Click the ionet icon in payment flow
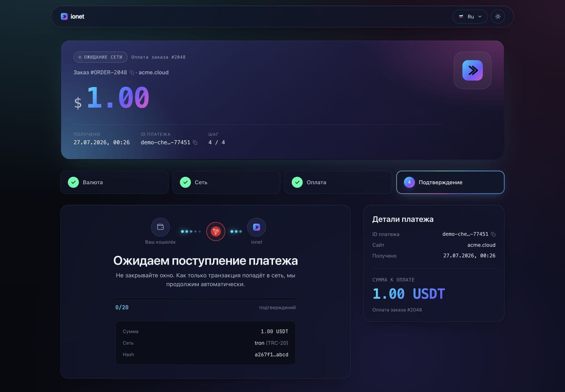Image resolution: width=565 pixels, height=392 pixels. pos(257,227)
